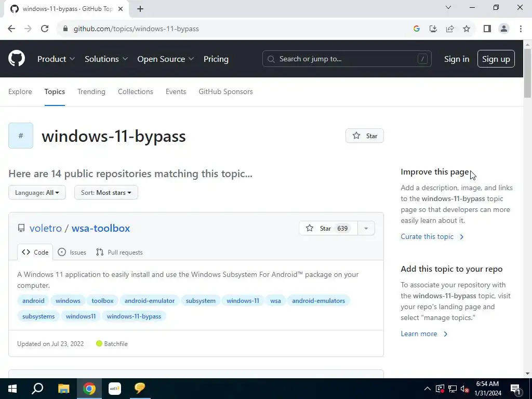Switch to the Events tab

[x=176, y=91]
